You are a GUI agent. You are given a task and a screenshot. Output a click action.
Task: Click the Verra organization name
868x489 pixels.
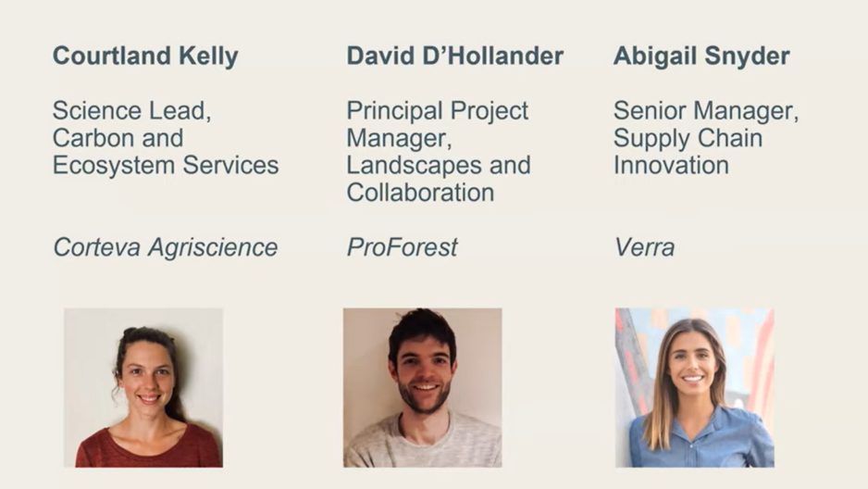click(644, 247)
